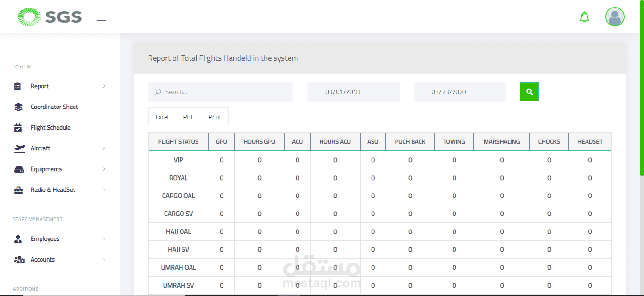This screenshot has width=644, height=296.
Task: Click the Radio & HeadSet toolbox icon
Action: click(18, 190)
